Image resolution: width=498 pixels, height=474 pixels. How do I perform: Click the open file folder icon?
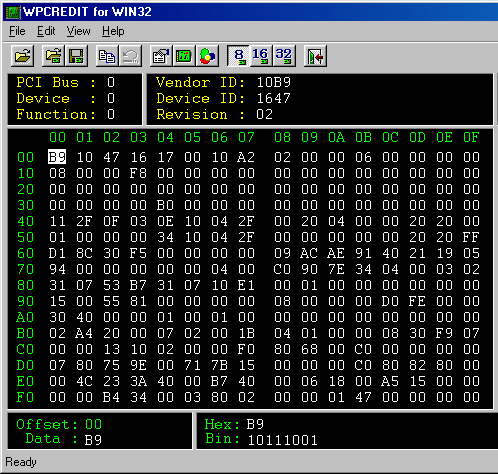pyautogui.click(x=22, y=56)
